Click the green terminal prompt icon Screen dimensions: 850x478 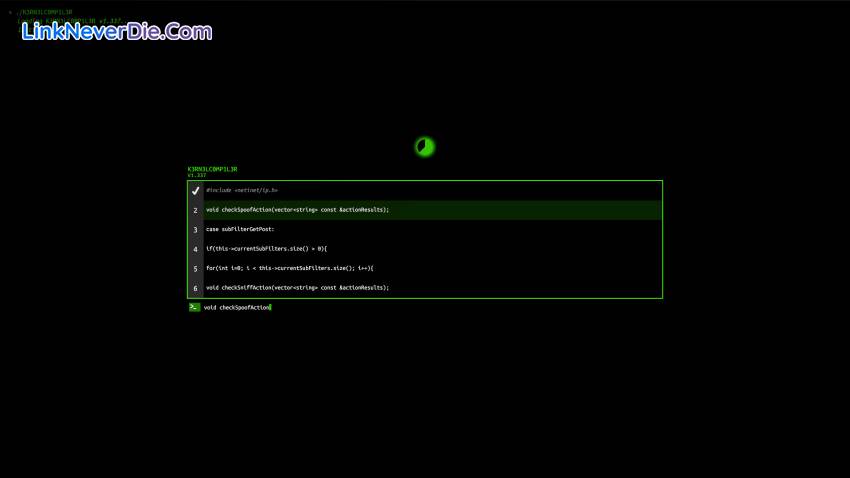coord(194,307)
